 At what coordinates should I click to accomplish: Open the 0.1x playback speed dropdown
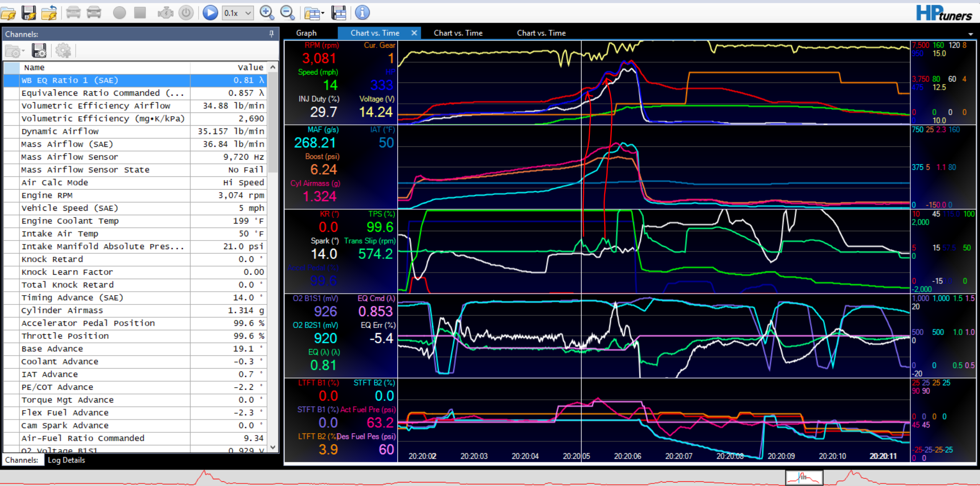click(238, 13)
